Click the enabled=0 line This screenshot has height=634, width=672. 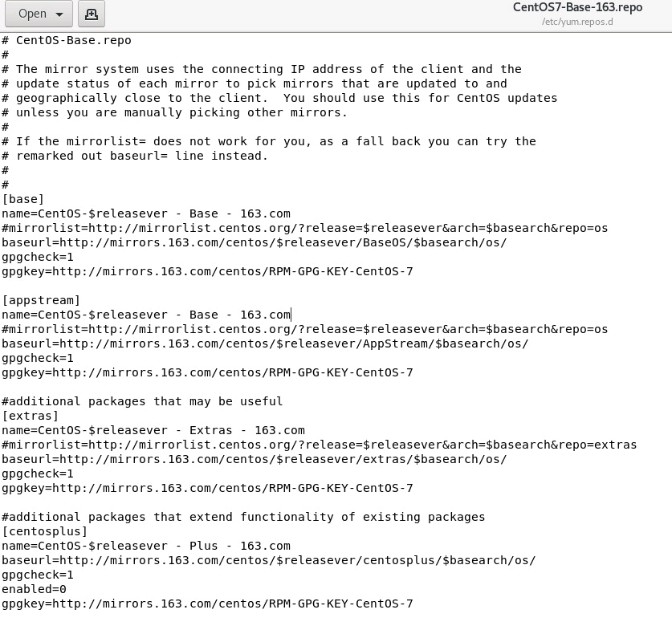[x=34, y=589]
